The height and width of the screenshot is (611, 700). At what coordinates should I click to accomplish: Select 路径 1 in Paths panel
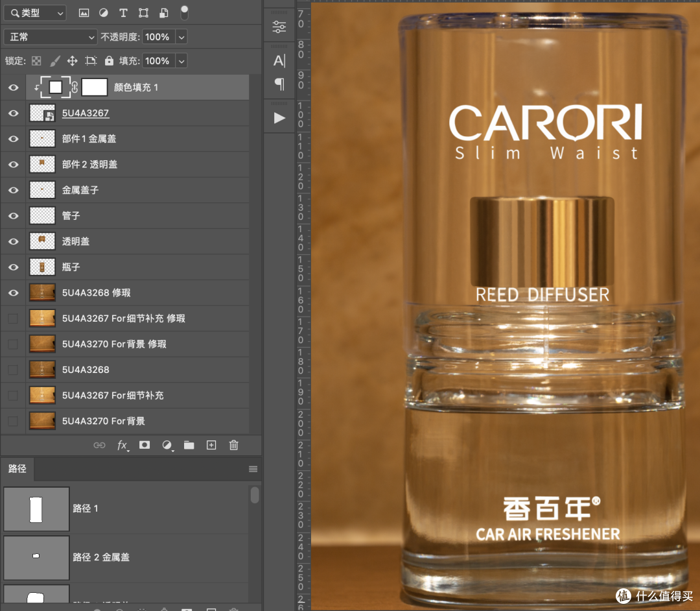coord(126,509)
